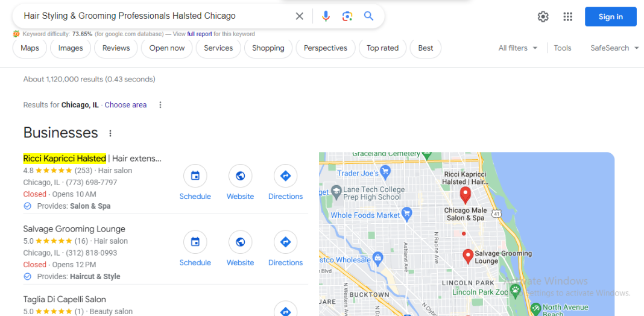Image resolution: width=644 pixels, height=316 pixels.
Task: Click the blue magnifier search icon
Action: click(368, 16)
